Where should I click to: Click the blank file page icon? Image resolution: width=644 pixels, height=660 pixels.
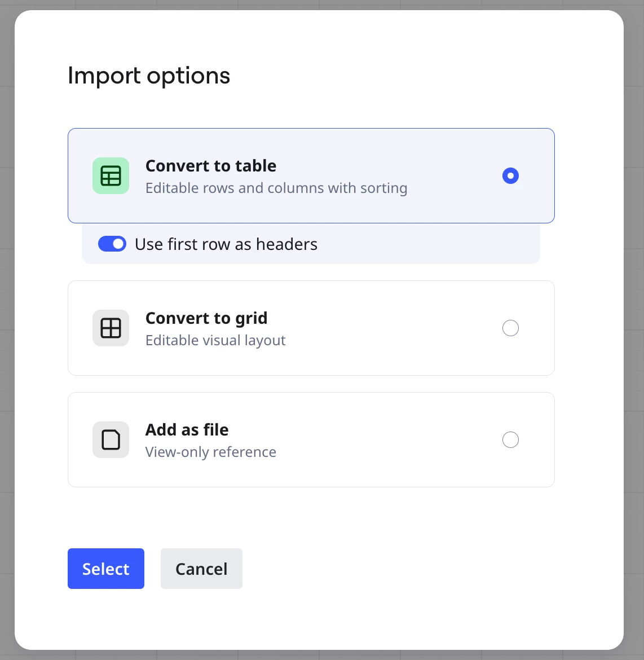[111, 439]
